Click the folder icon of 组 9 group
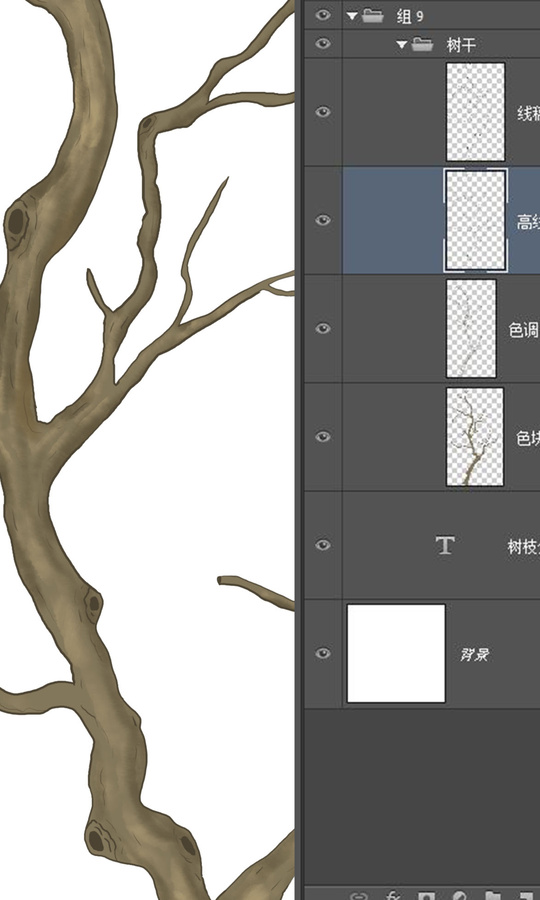 372,15
